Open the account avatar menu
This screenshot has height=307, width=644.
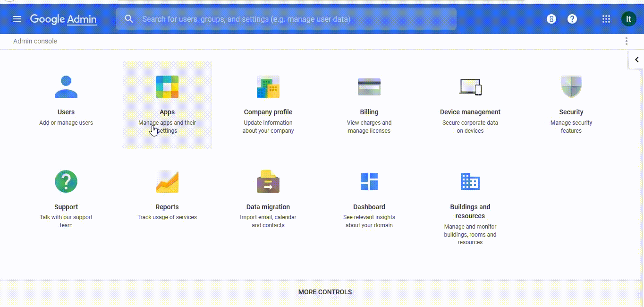pos(628,19)
